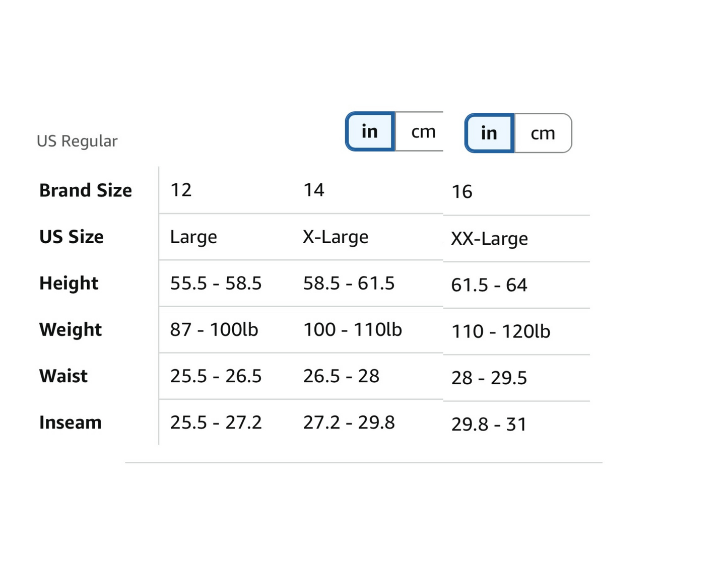
Task: Select "in" on the second unit switcher
Action: (488, 133)
